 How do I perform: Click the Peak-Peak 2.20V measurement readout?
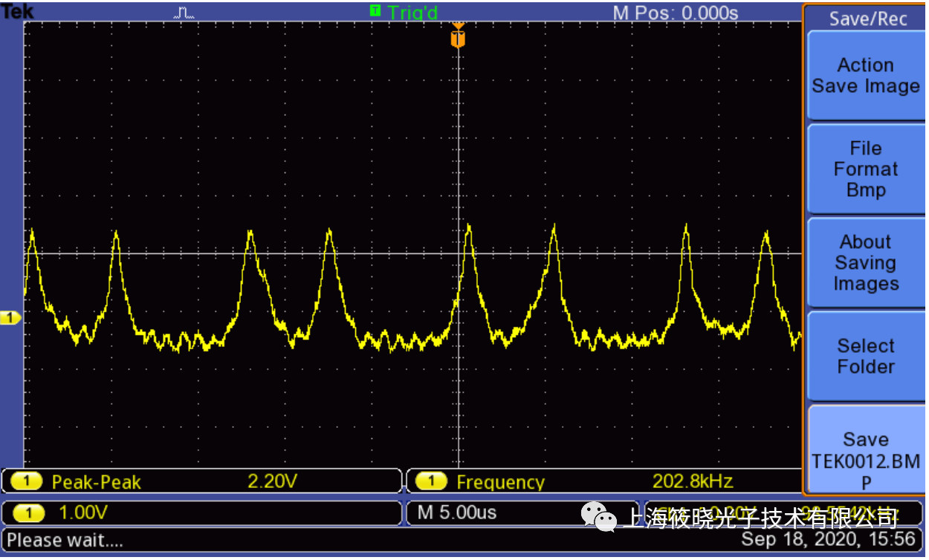coord(272,482)
